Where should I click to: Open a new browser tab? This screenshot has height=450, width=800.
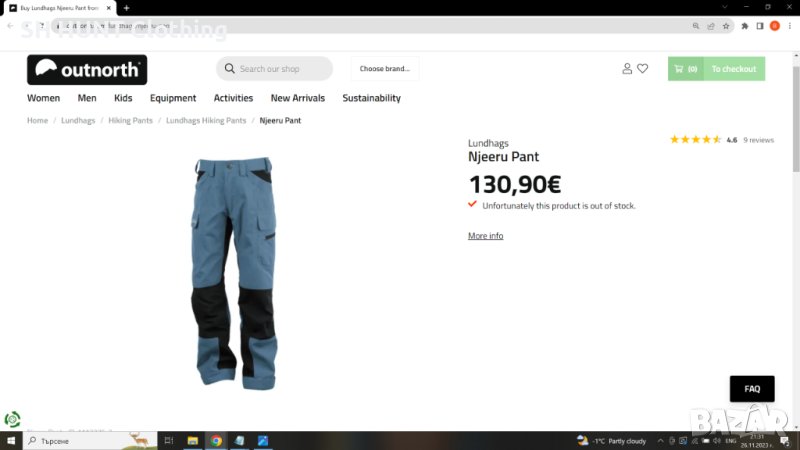tap(126, 8)
